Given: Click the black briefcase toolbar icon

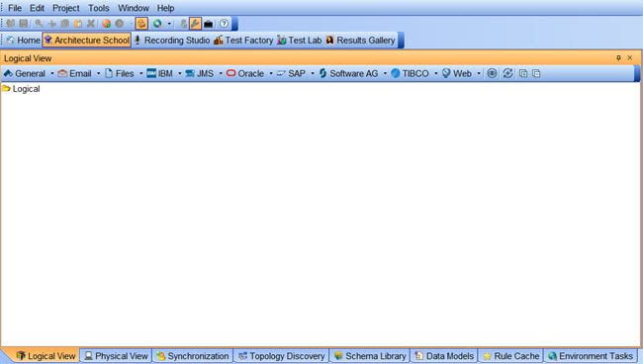Looking at the screenshot, I should [209, 24].
